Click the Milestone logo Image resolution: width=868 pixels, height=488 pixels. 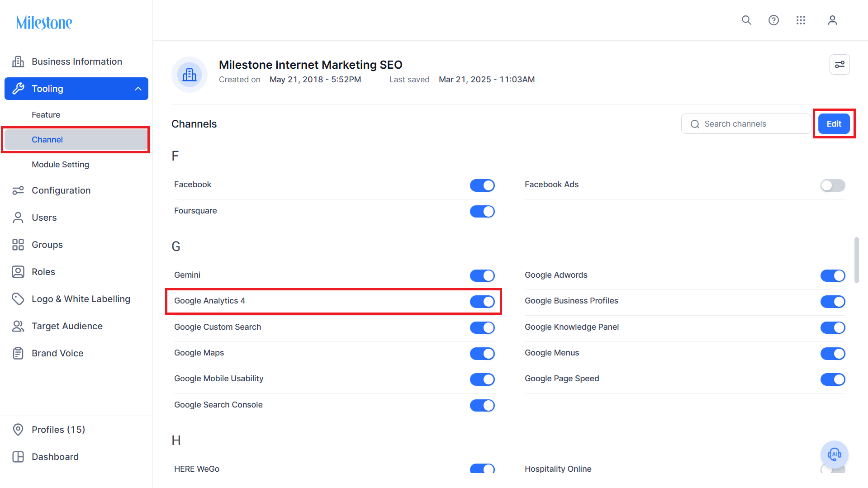(x=44, y=22)
